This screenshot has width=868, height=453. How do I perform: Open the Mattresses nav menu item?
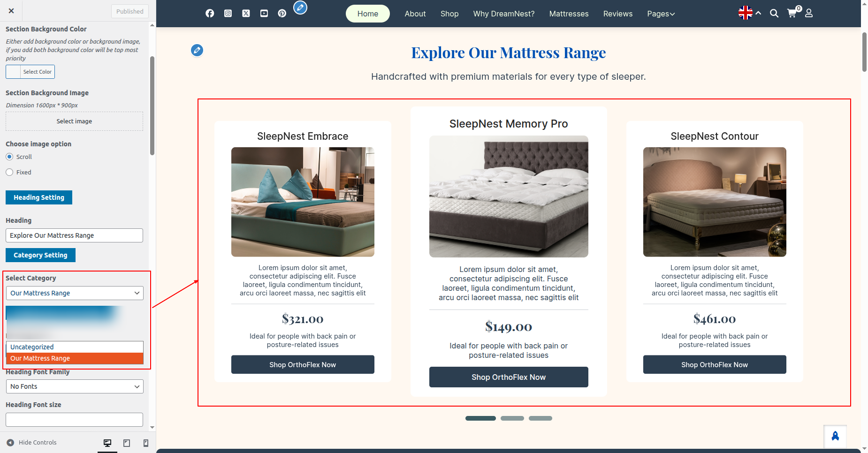pos(569,14)
